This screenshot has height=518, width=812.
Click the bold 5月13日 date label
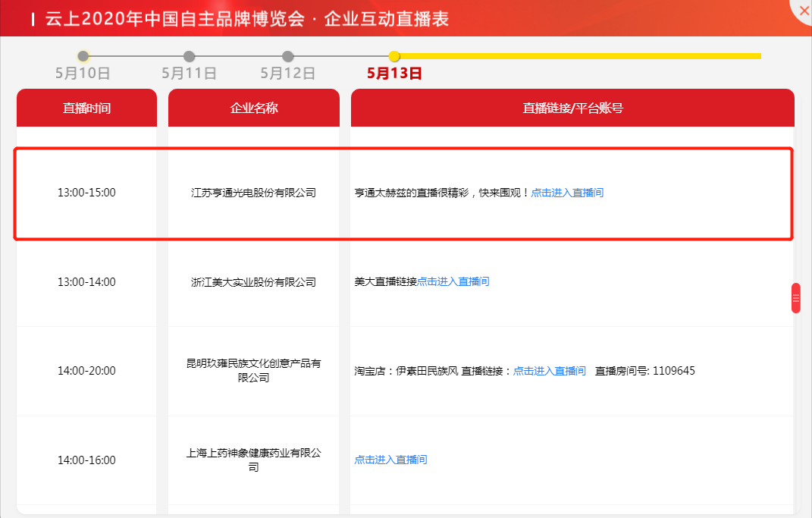pyautogui.click(x=394, y=73)
